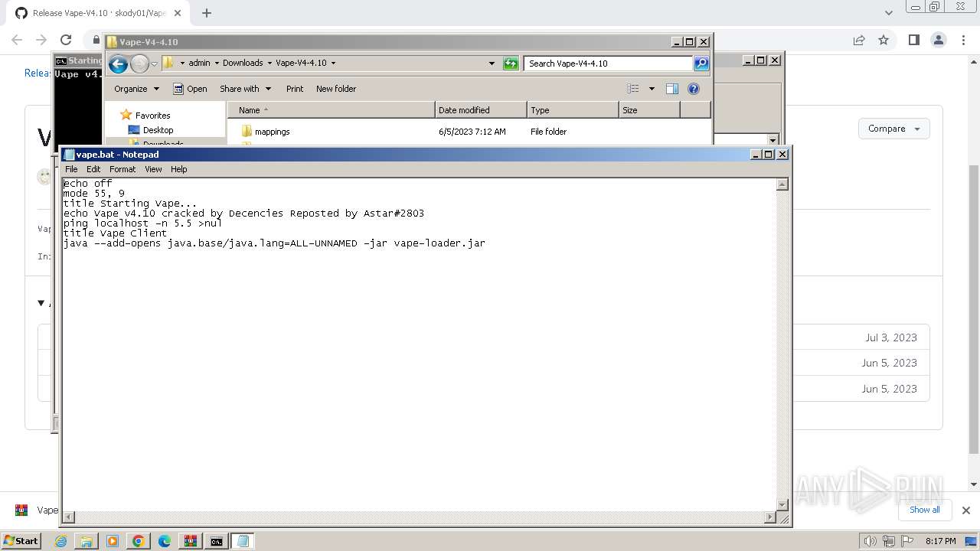Bookmark the page with star icon
This screenshot has height=551, width=980.
tap(884, 40)
